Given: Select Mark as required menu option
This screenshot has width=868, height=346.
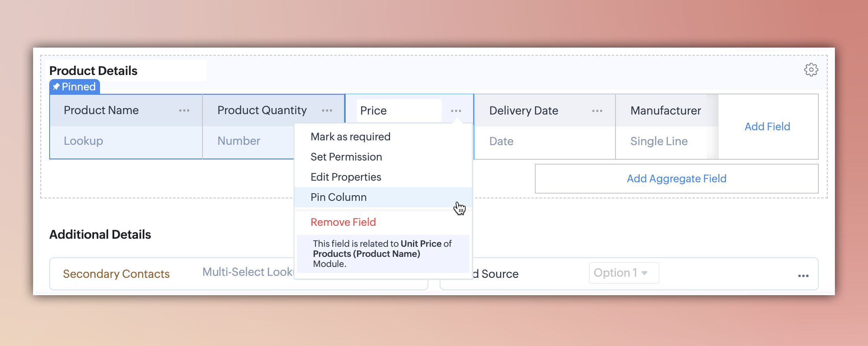Looking at the screenshot, I should pyautogui.click(x=350, y=137).
